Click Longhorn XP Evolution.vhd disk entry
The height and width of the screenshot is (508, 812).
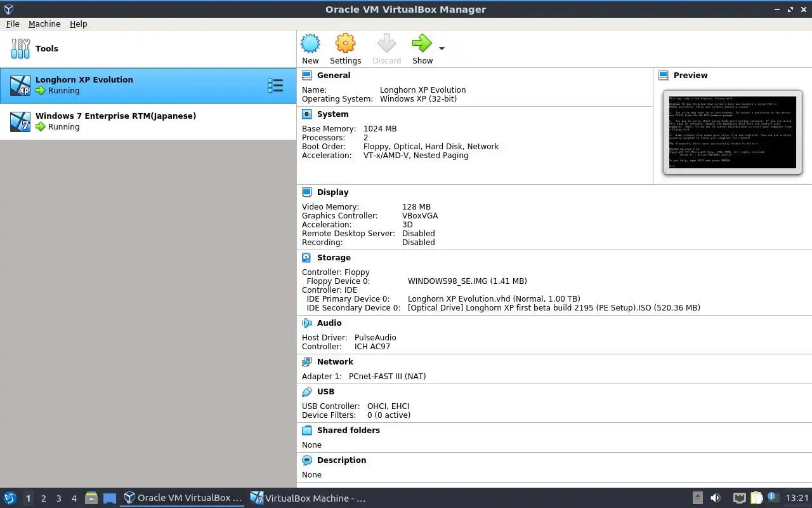494,298
